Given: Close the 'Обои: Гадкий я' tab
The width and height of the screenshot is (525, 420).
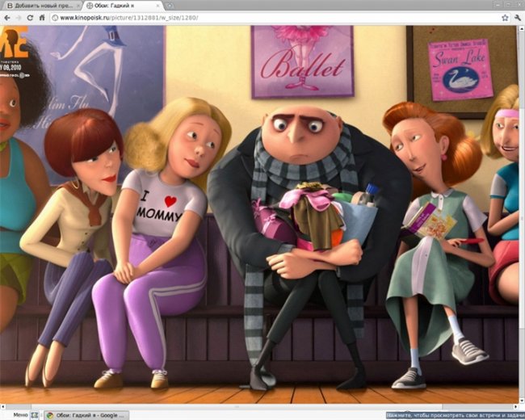Looking at the screenshot, I should click(157, 6).
